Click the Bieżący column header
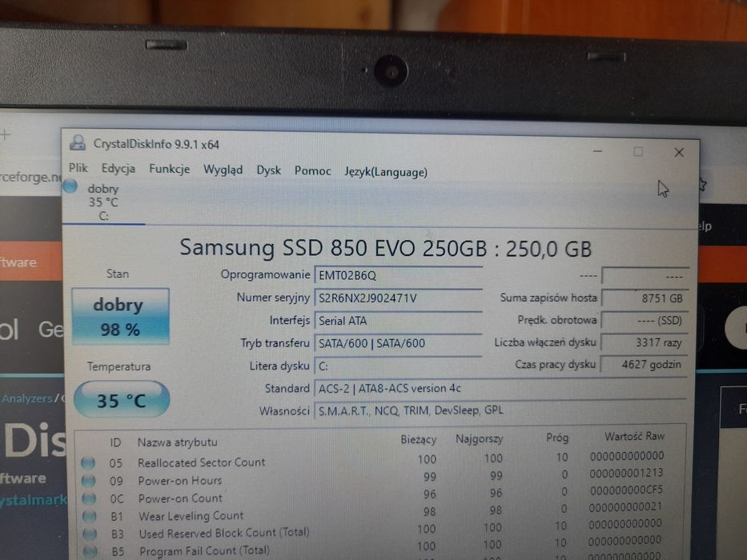Image resolution: width=747 pixels, height=560 pixels. point(418,439)
